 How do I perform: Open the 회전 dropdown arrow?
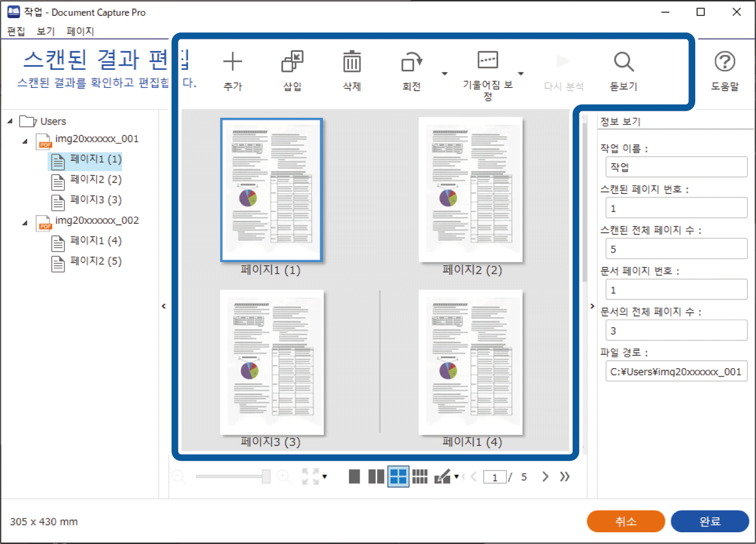(x=445, y=74)
